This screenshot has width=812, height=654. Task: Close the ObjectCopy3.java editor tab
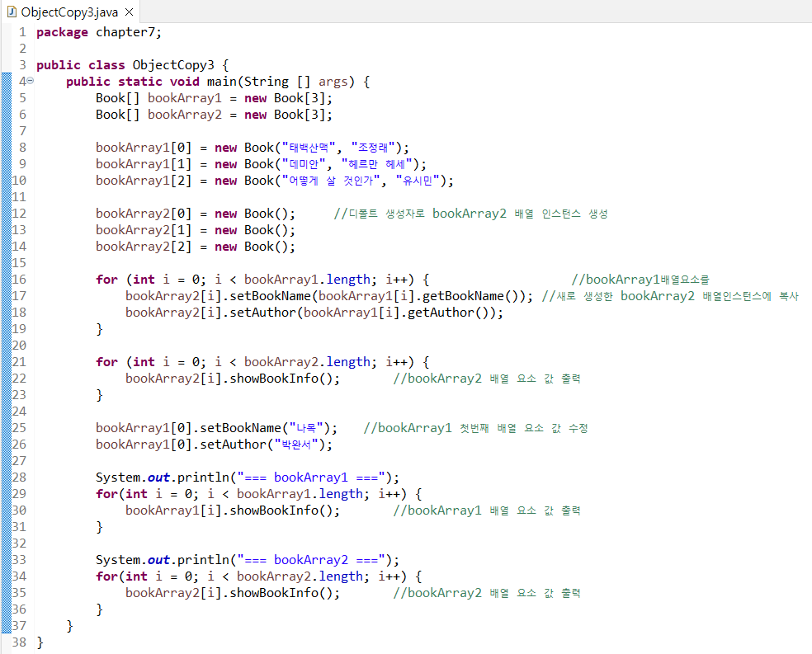point(129,12)
